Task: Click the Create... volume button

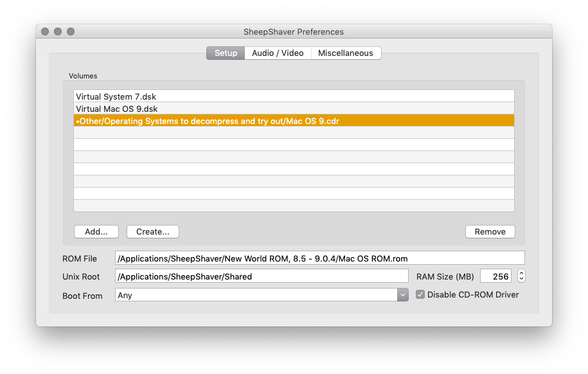Action: [x=153, y=231]
